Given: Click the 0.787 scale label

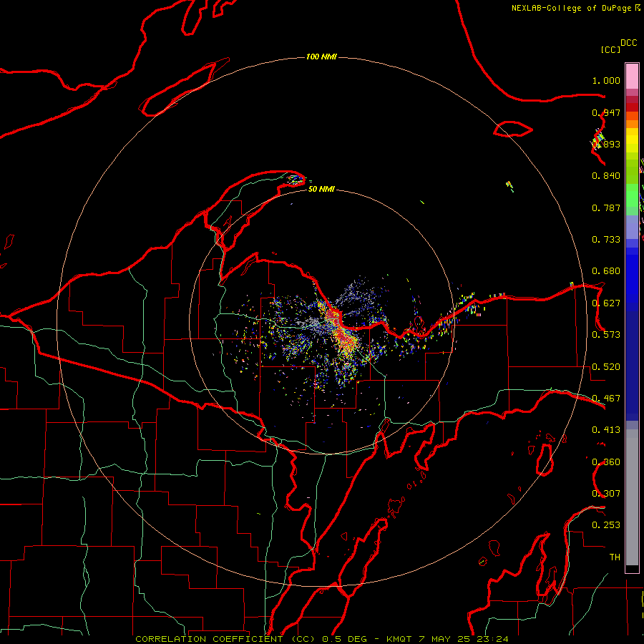Looking at the screenshot, I should tap(606, 208).
